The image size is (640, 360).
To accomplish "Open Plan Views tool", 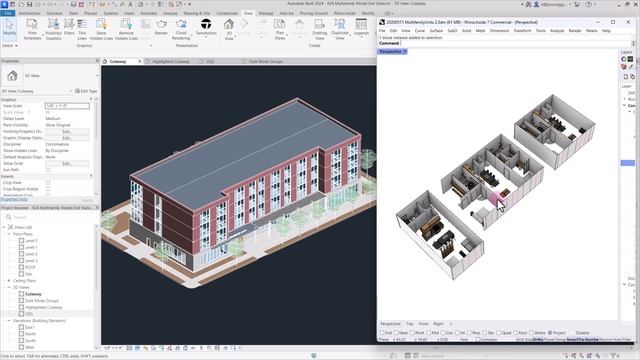I will coord(280,29).
